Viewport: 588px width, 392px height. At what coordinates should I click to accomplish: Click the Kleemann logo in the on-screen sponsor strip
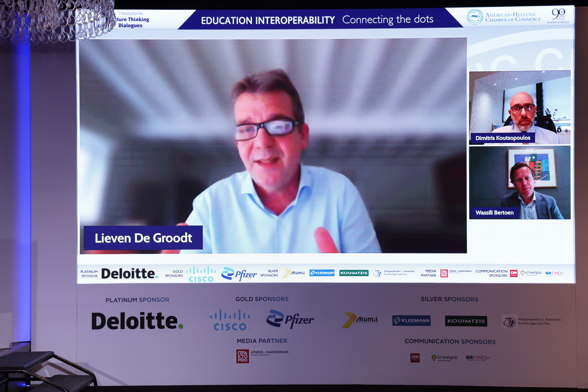point(322,273)
